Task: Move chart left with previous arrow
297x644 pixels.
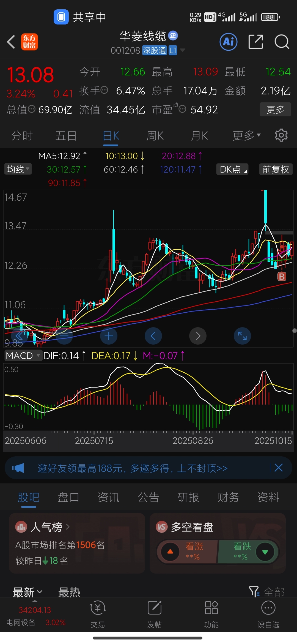Action: (x=153, y=336)
